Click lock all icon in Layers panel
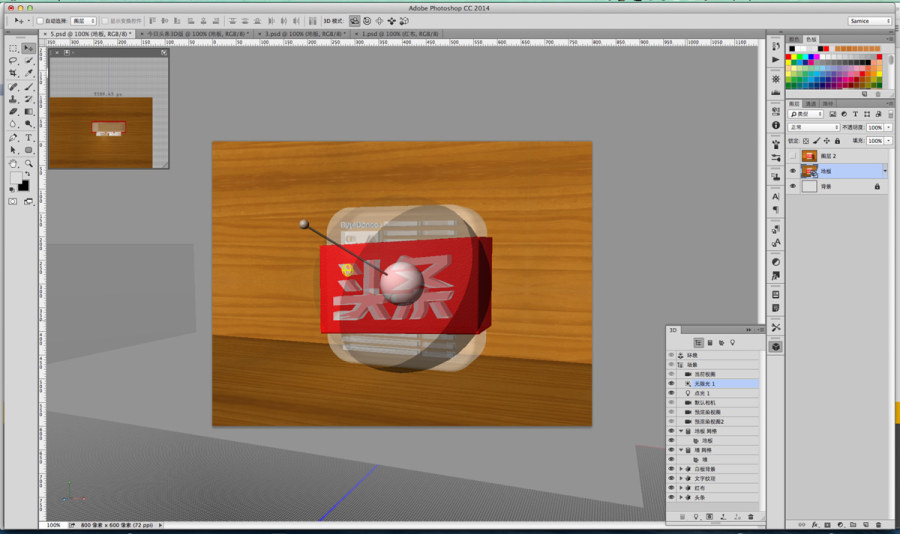Viewport: 900px width, 534px height. pyautogui.click(x=837, y=141)
